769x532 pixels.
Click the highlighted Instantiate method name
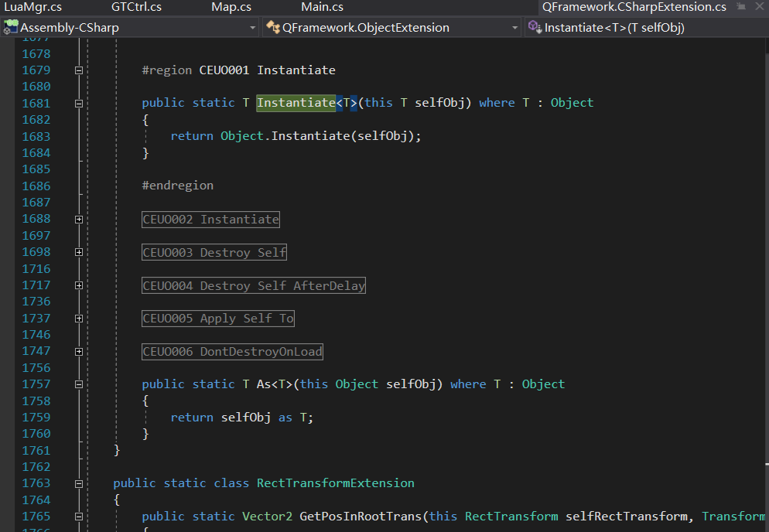pos(296,103)
